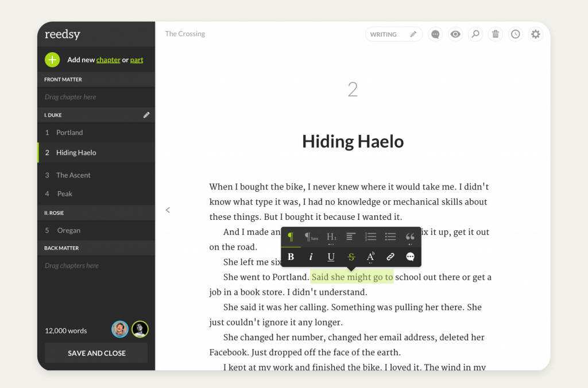The height and width of the screenshot is (388, 588).
Task: Select the Portland chapter in sidebar
Action: 69,133
